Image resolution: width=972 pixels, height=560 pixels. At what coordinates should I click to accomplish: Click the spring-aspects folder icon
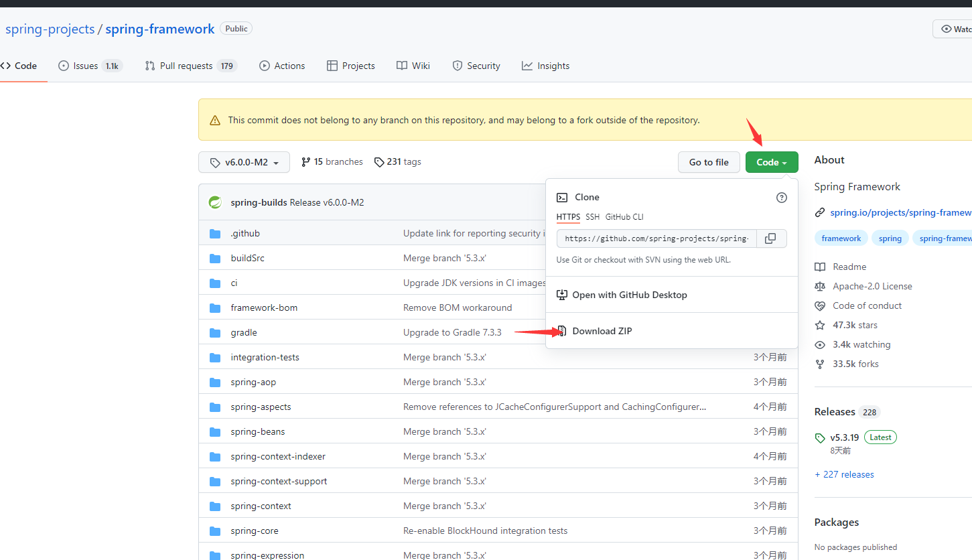[215, 407]
